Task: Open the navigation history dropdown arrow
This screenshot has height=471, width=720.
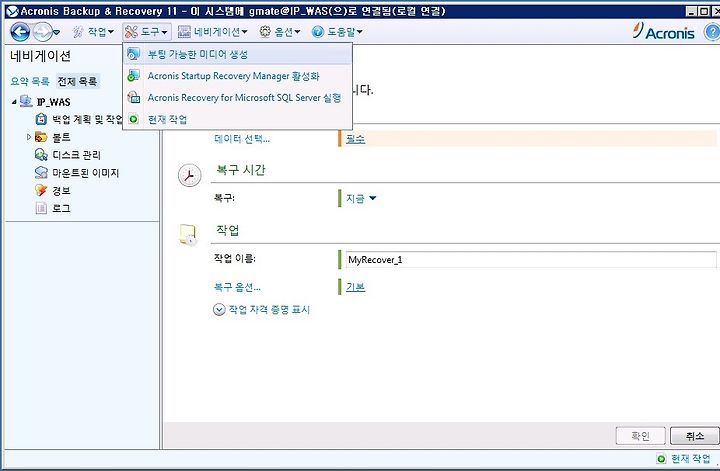Action: [x=56, y=32]
